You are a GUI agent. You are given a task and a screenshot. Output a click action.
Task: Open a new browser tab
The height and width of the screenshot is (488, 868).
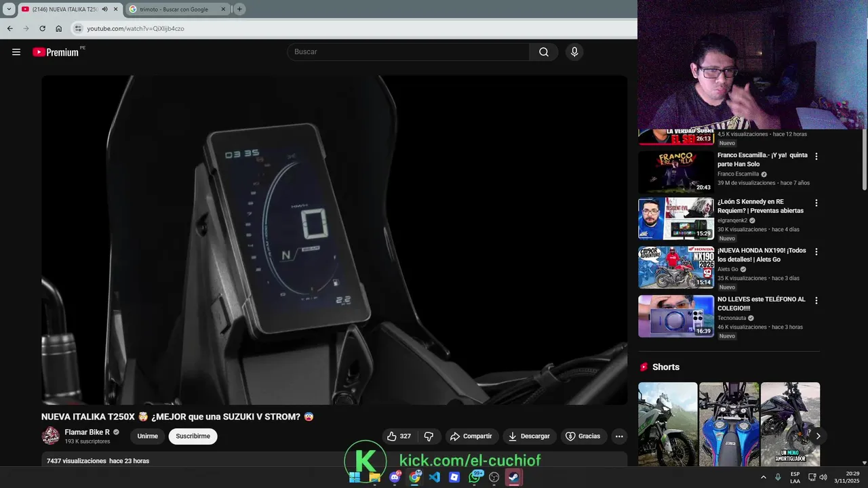pos(239,9)
